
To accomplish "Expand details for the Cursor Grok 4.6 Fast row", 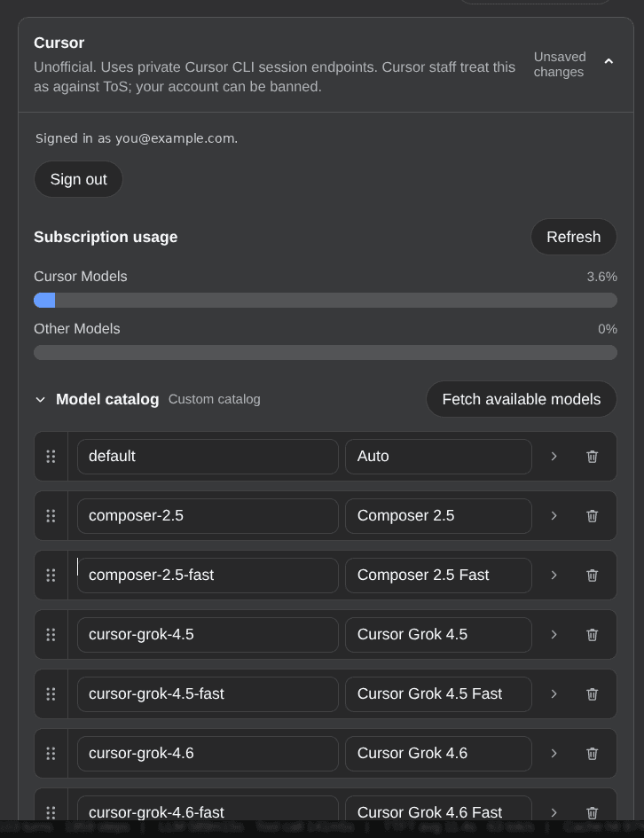I will click(554, 812).
